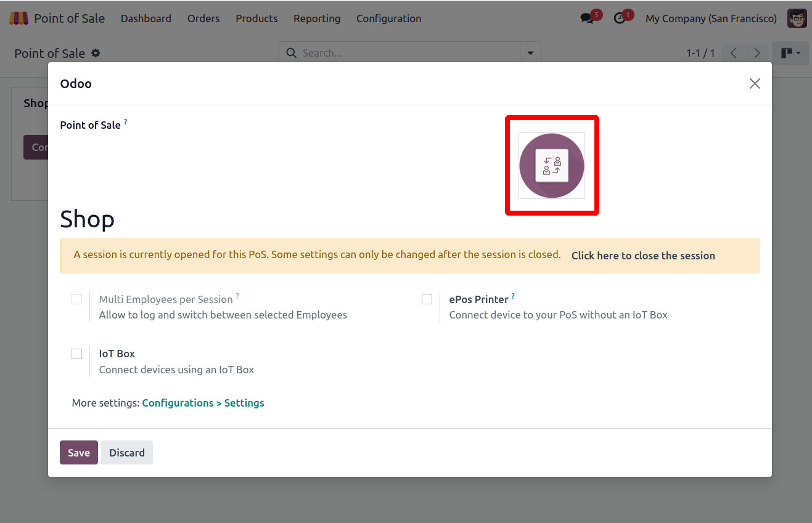Save the Shop settings

(79, 453)
